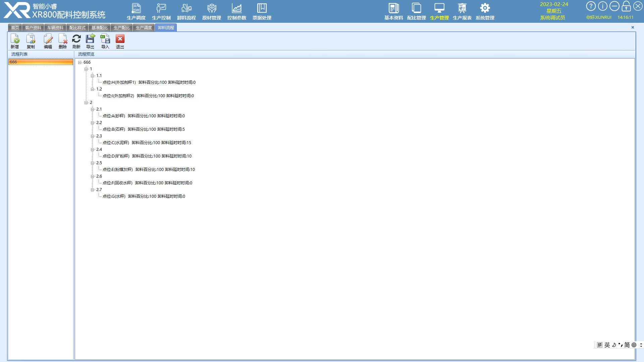
Task: Click 复制 copy toolbar icon
Action: (x=31, y=42)
